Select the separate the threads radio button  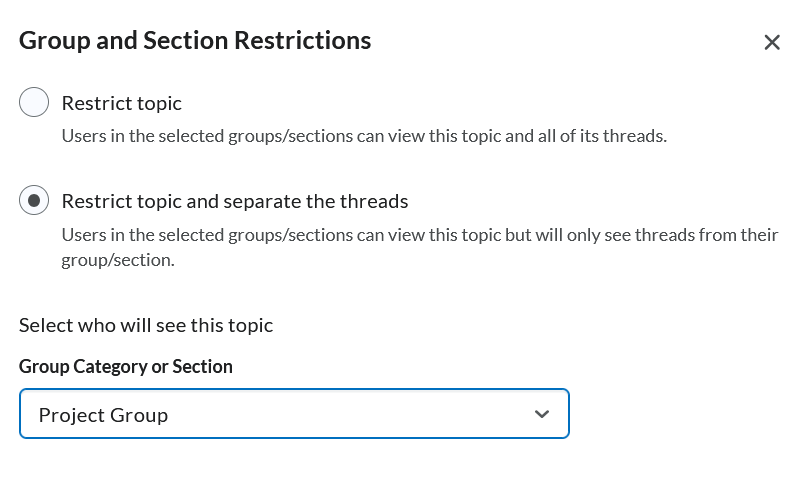click(x=34, y=201)
